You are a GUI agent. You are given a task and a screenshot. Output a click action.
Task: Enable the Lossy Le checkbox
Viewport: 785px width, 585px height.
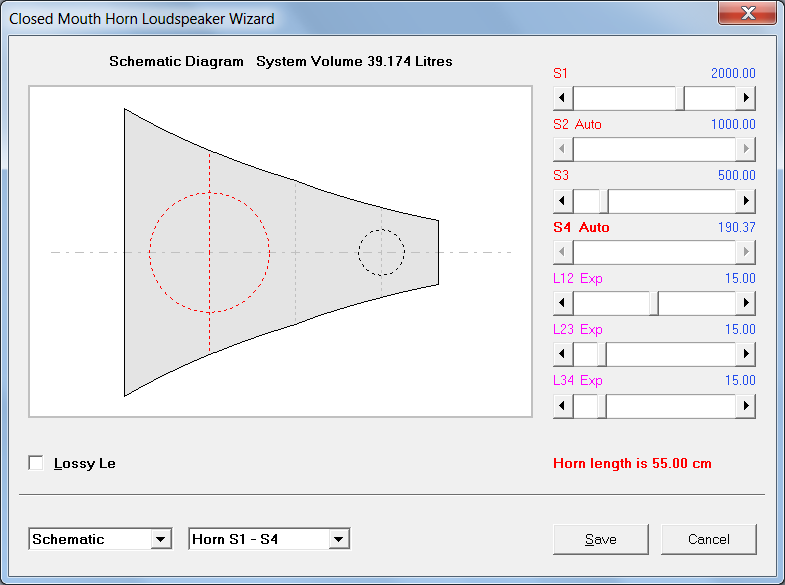point(36,463)
